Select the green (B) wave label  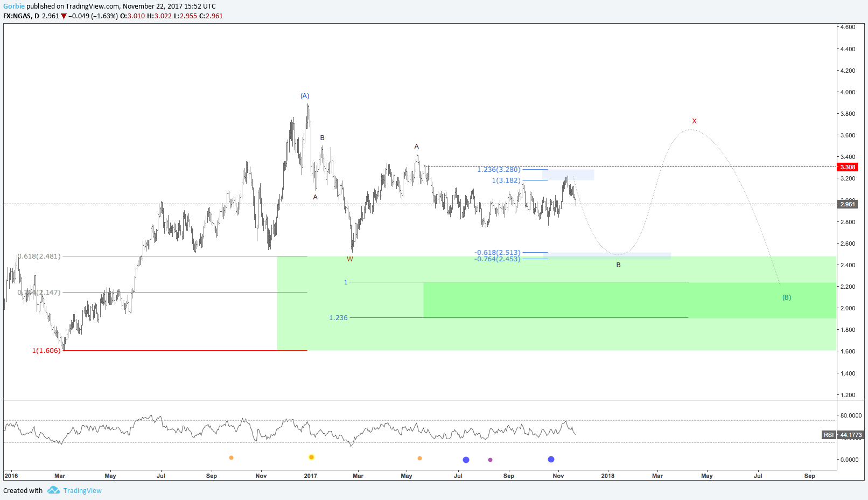point(787,297)
